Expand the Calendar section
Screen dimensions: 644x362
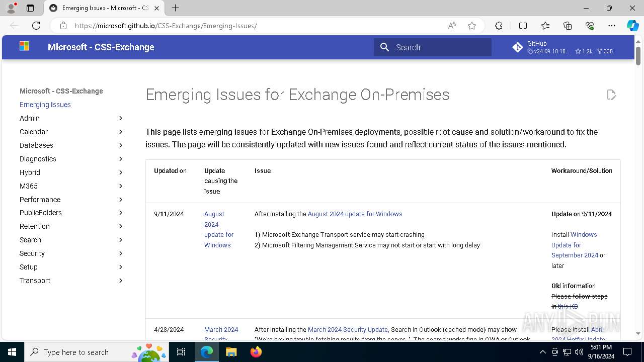pyautogui.click(x=121, y=132)
